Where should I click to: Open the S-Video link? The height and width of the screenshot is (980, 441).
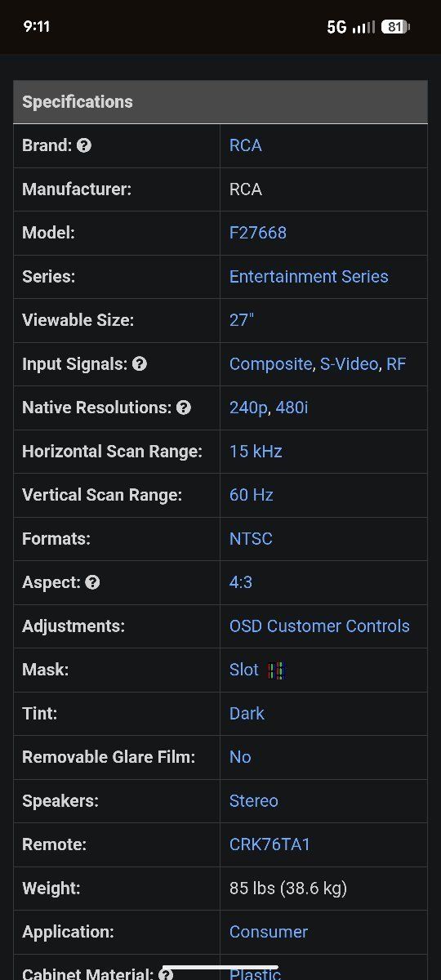349,364
